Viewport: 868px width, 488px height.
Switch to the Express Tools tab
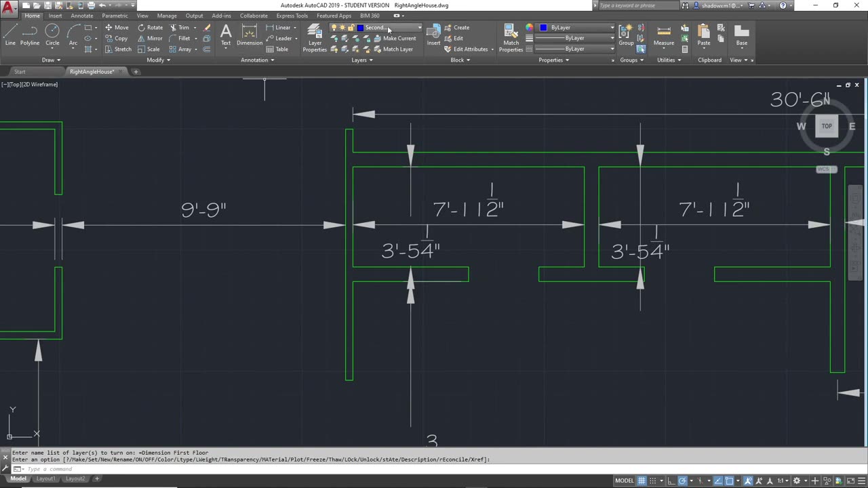pos(292,16)
